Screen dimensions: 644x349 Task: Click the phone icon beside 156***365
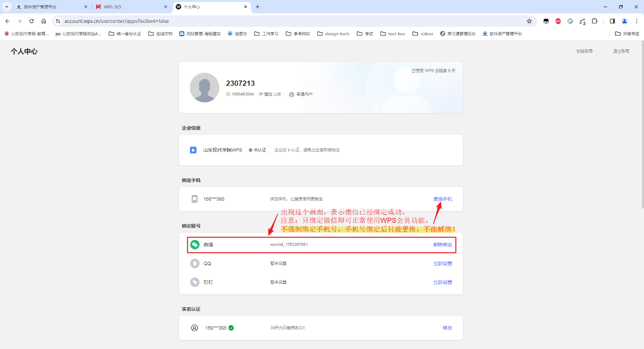coord(194,199)
